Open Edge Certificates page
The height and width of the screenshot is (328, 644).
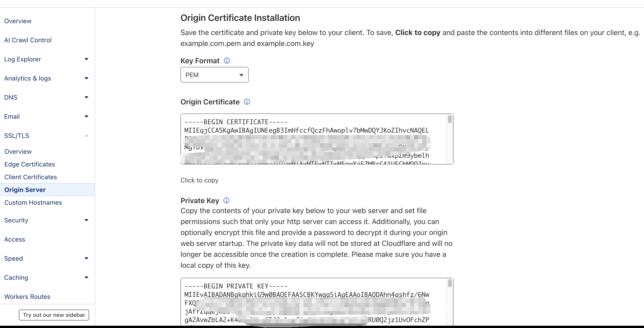pos(30,164)
